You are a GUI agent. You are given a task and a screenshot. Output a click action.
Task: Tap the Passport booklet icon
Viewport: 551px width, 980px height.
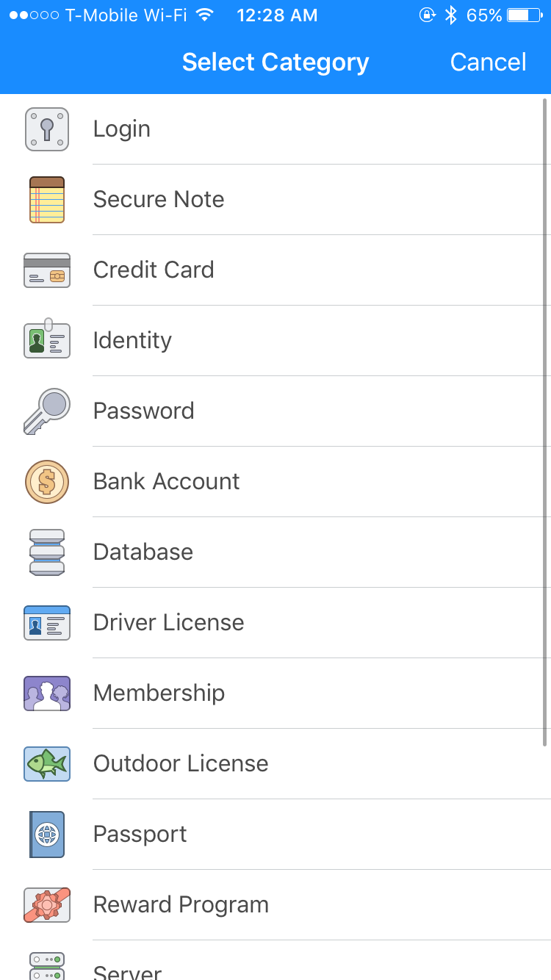pyautogui.click(x=47, y=835)
